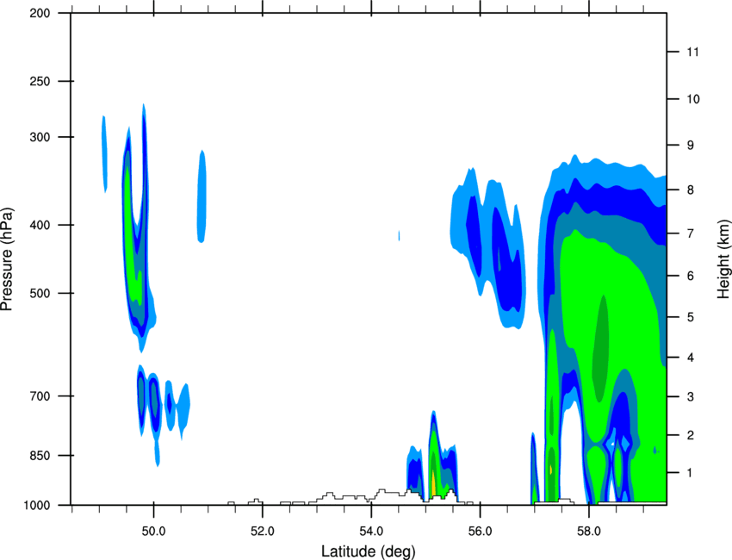Select the 850 pressure tick label

40,456
